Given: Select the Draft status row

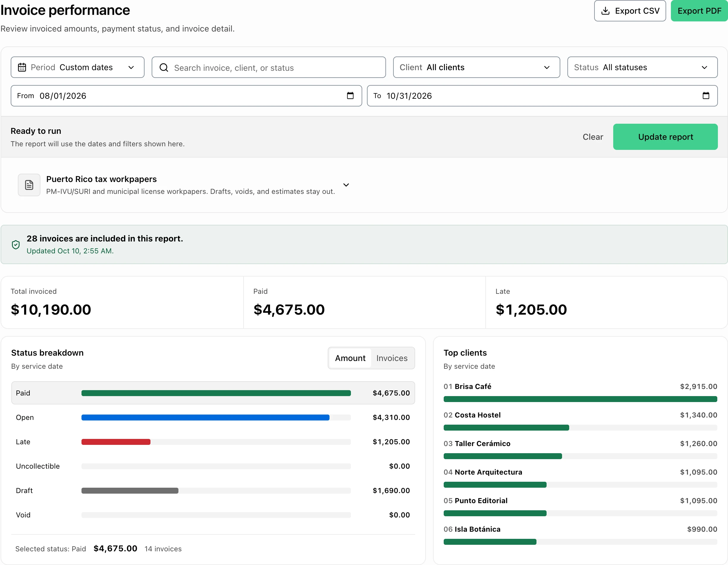Looking at the screenshot, I should point(213,490).
